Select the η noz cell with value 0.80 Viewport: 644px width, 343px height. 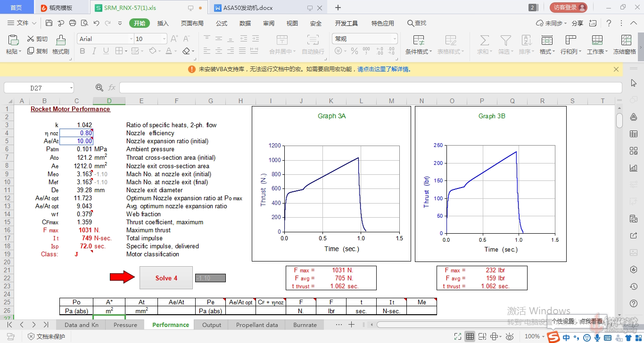click(x=76, y=133)
